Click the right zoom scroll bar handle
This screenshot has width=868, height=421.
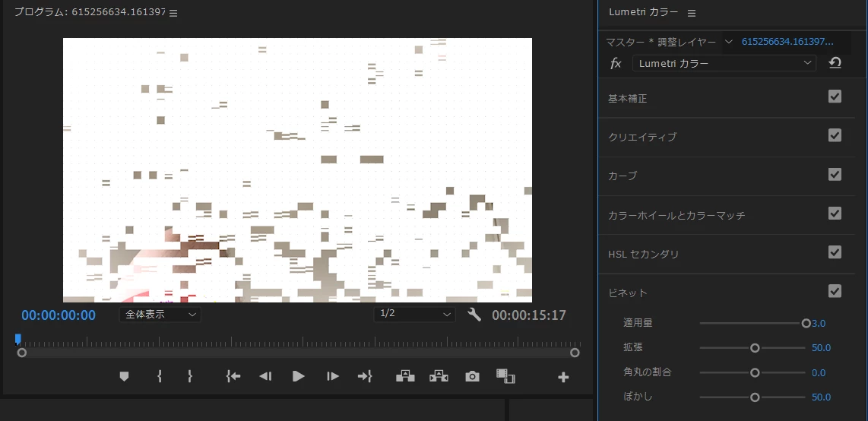[575, 353]
